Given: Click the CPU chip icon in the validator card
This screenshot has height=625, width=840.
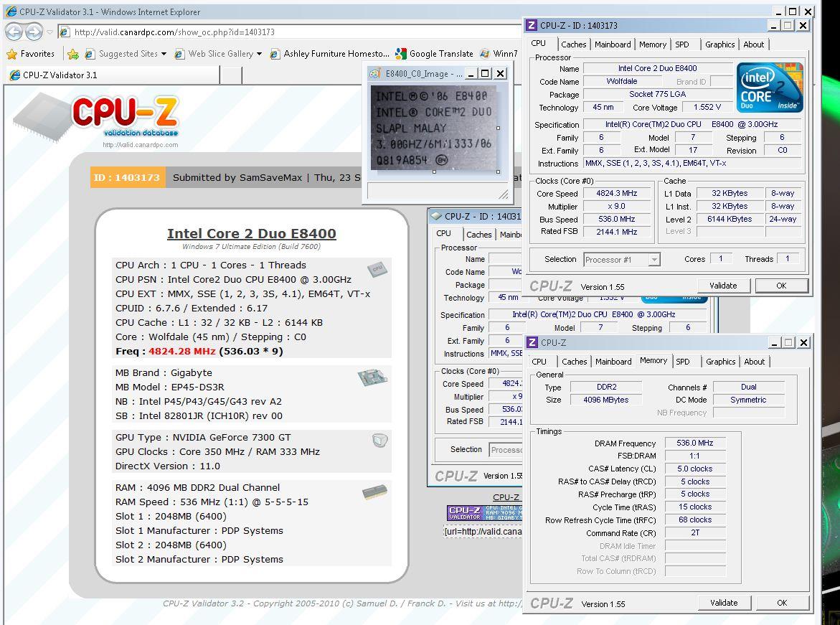Looking at the screenshot, I should tap(378, 269).
